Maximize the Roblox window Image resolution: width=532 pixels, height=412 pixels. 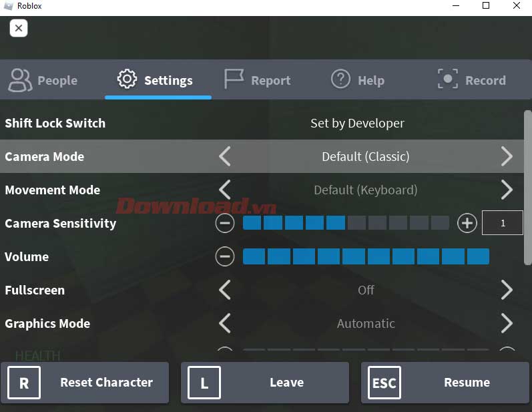[486, 6]
